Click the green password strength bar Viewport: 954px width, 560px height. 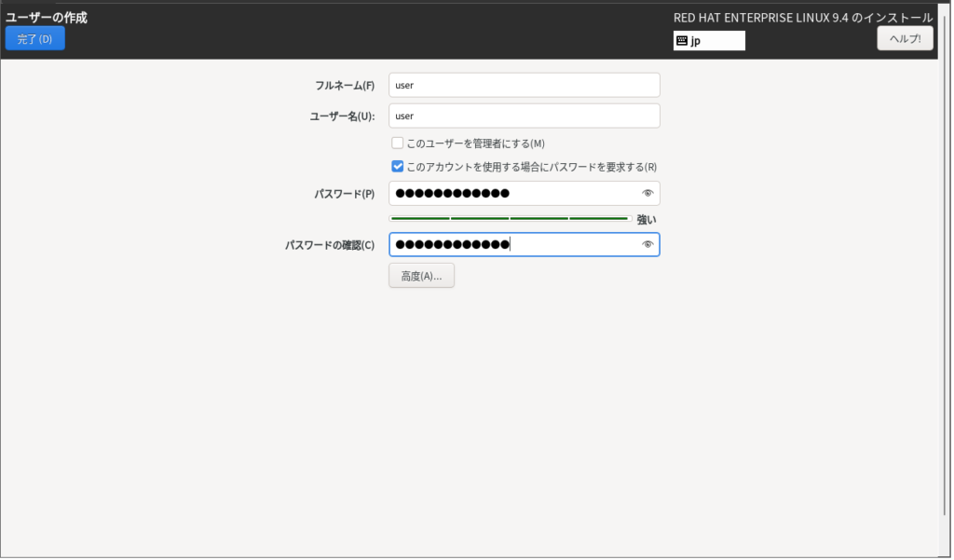(x=510, y=219)
